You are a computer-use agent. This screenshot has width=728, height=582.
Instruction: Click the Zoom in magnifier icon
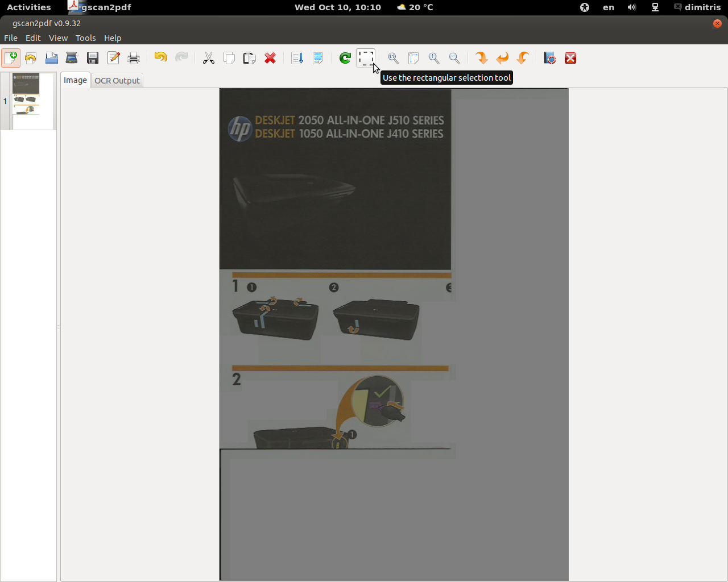point(434,58)
